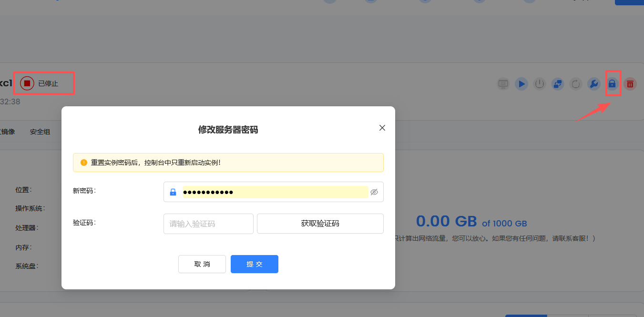The width and height of the screenshot is (644, 317).
Task: Click the 获取验证码 button
Action: (320, 223)
